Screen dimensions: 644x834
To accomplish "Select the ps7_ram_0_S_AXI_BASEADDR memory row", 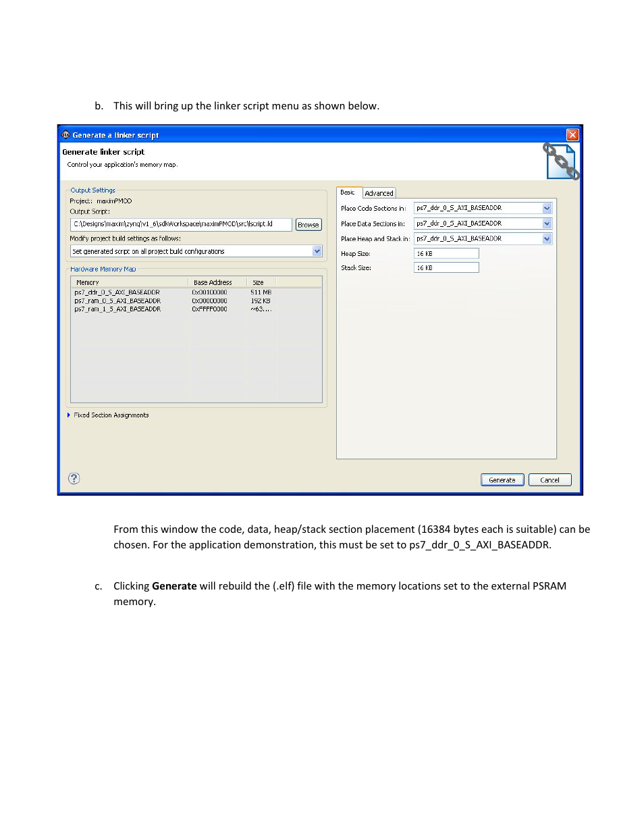I will (x=196, y=301).
